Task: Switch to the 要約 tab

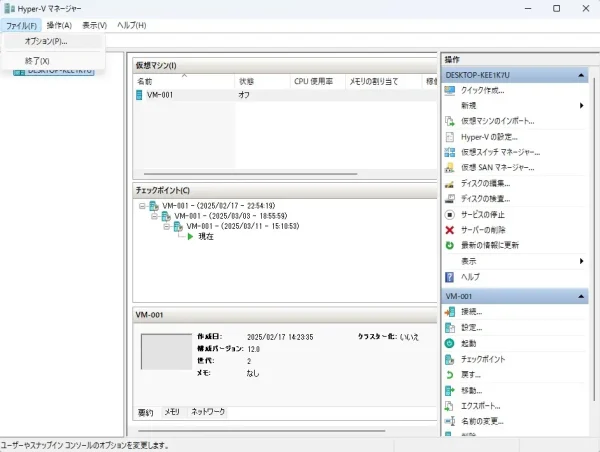Action: 145,413
